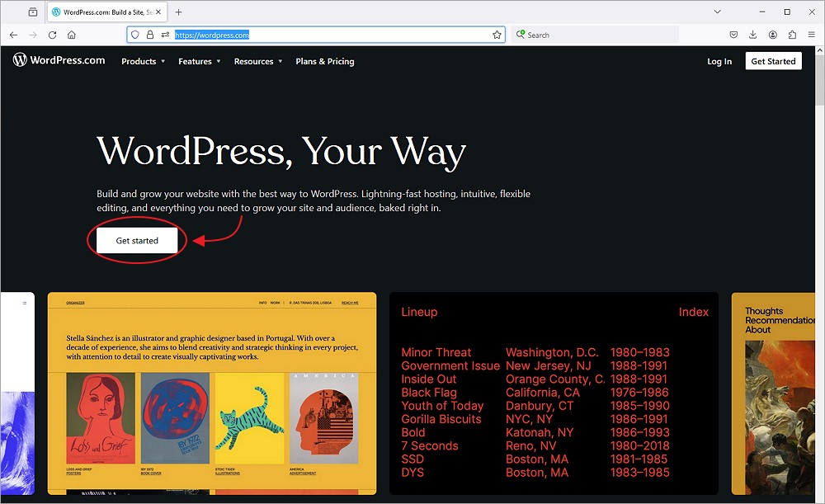
Task: Click Gorilla Biscuits row text
Action: [441, 419]
